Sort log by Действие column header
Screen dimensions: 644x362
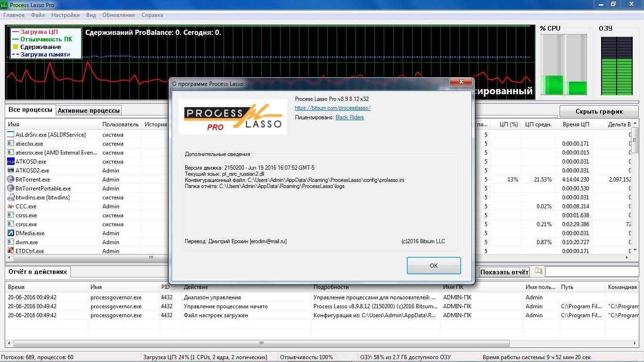tap(246, 287)
